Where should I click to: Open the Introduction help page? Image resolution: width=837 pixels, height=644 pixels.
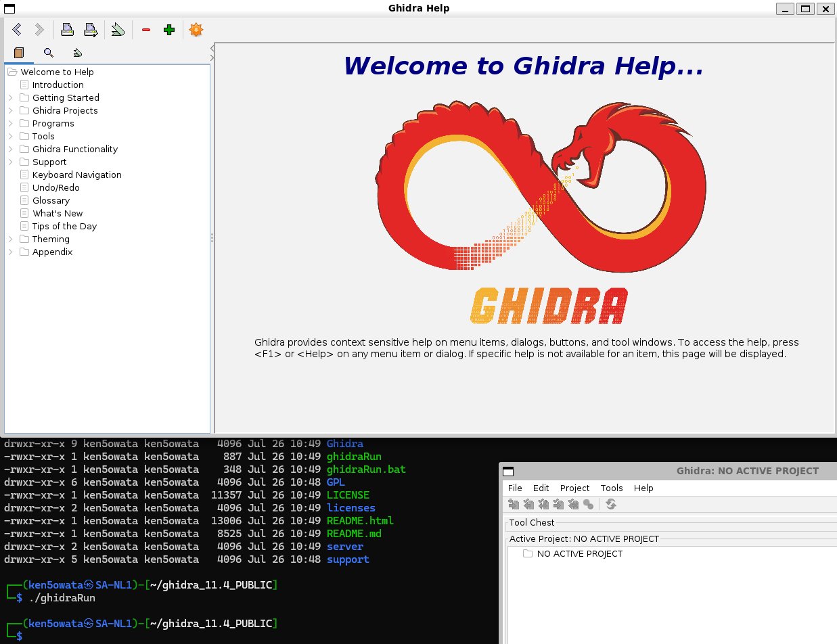click(58, 85)
